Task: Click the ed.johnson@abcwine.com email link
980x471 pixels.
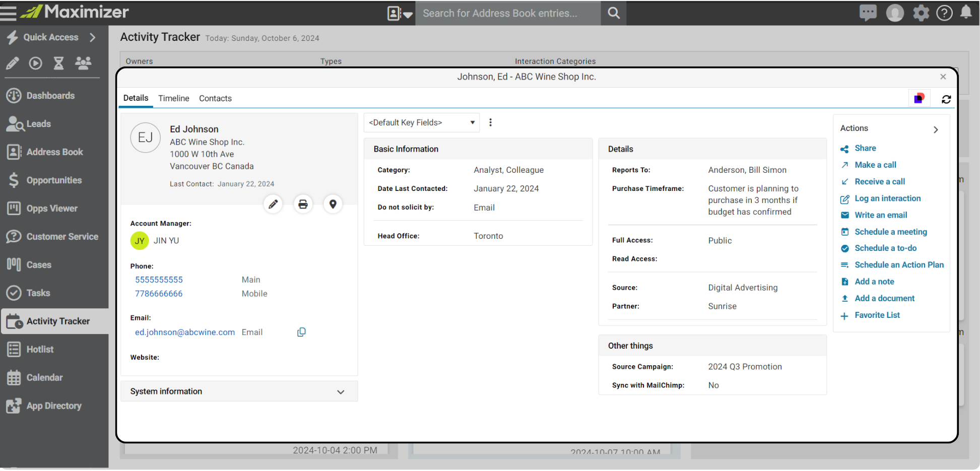Action: pos(185,332)
